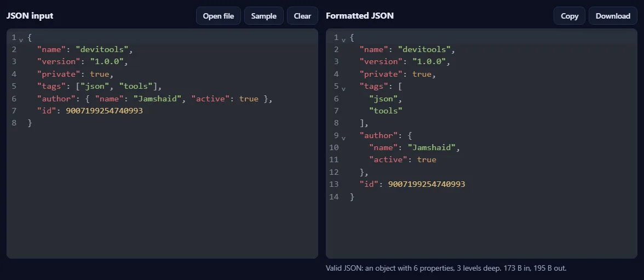The image size is (644, 280).
Task: Collapse line 1 fold arrow in Formatted JSON
Action: [x=344, y=40]
